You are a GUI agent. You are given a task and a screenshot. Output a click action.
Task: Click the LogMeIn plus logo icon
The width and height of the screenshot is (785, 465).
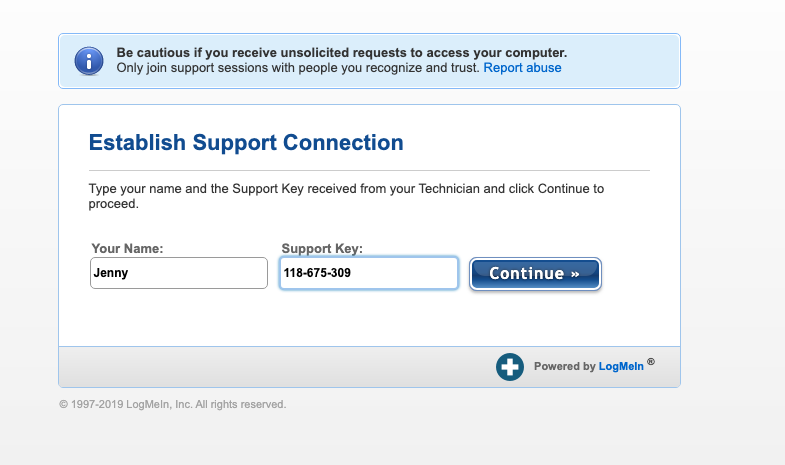point(510,367)
